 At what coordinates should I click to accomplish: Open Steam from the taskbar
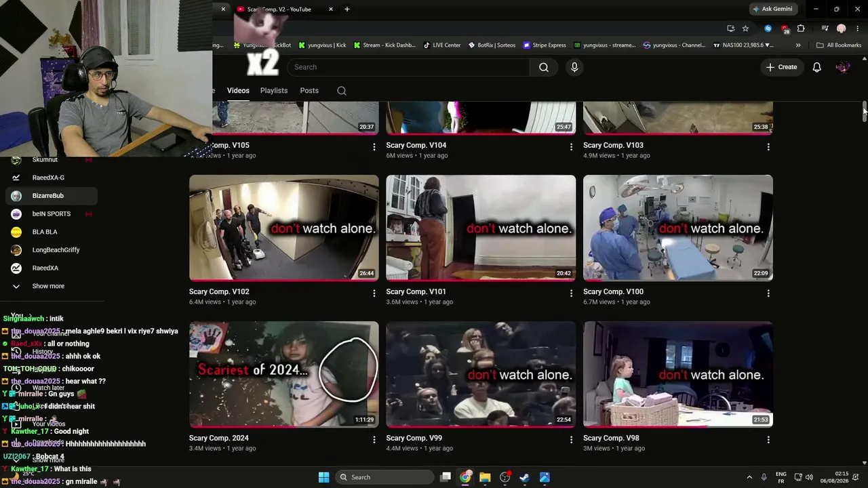coord(524,477)
